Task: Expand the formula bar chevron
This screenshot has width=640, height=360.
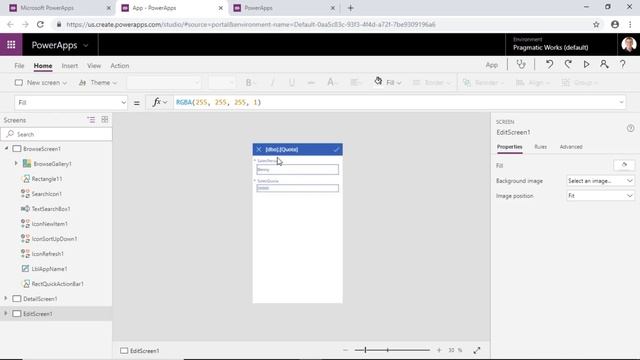Action: pos(621,102)
